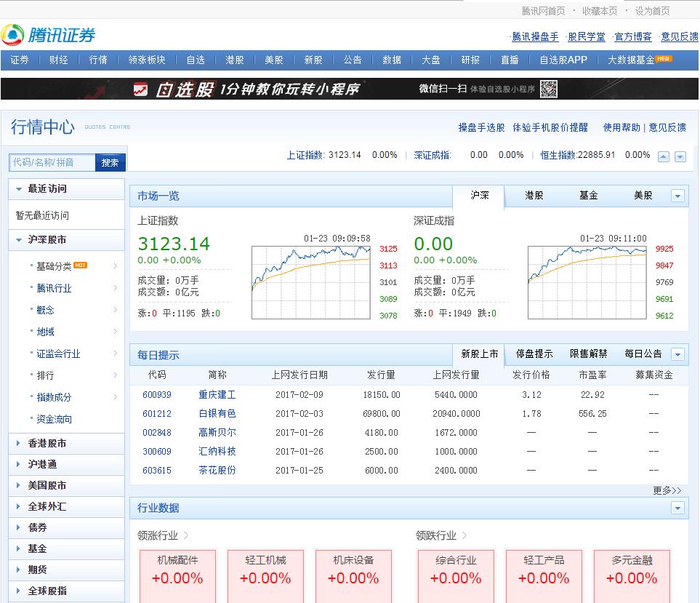The image size is (700, 603).
Task: Expand the 全球外汇 section
Action: click(66, 506)
